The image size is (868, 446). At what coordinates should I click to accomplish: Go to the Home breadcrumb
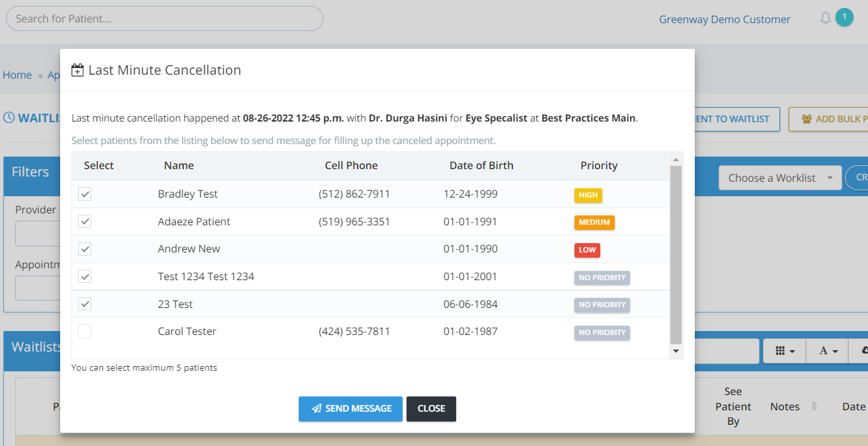click(17, 75)
